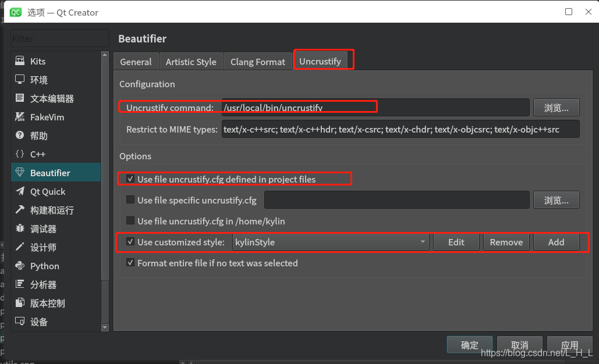Open the 环境 settings category
Viewport: 599px width, 364px height.
[x=56, y=80]
